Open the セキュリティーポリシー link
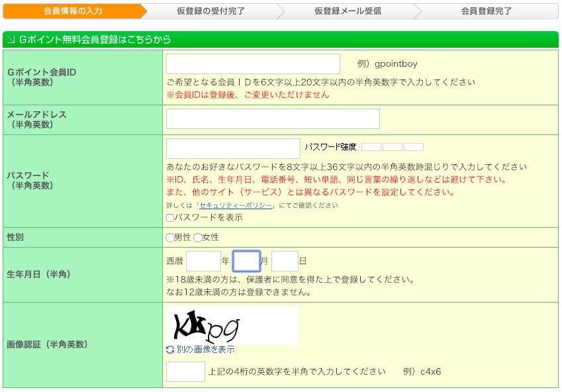The width and height of the screenshot is (562, 392). pos(236,205)
